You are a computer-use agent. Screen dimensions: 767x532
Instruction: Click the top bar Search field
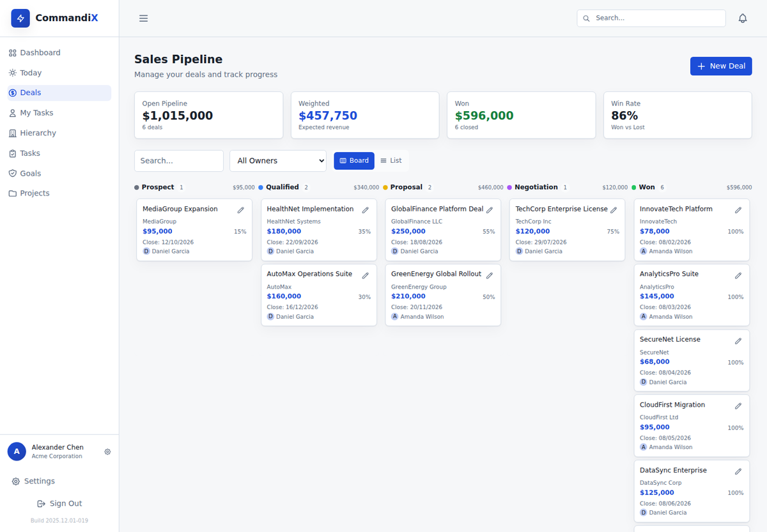[x=651, y=18]
